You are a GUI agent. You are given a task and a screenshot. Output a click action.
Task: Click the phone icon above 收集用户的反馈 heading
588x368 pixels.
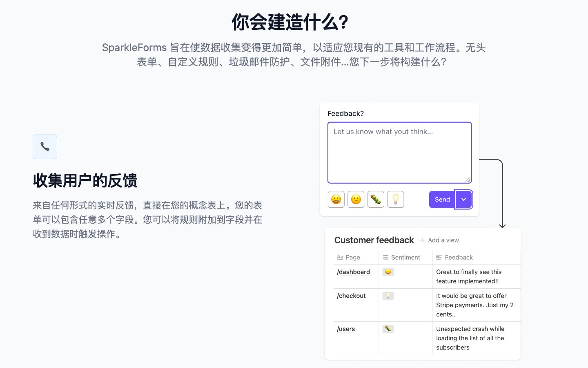[x=45, y=146]
